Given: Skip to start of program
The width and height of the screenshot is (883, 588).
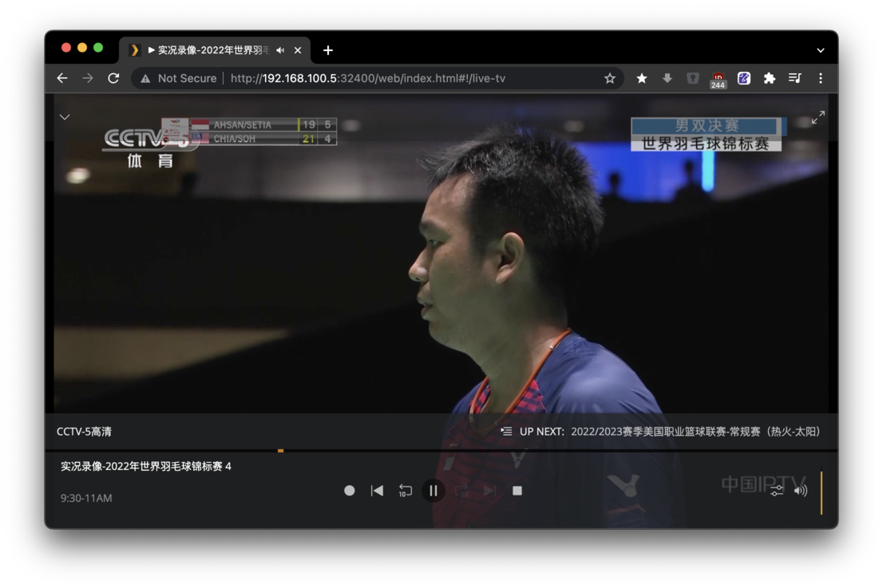Looking at the screenshot, I should (378, 491).
